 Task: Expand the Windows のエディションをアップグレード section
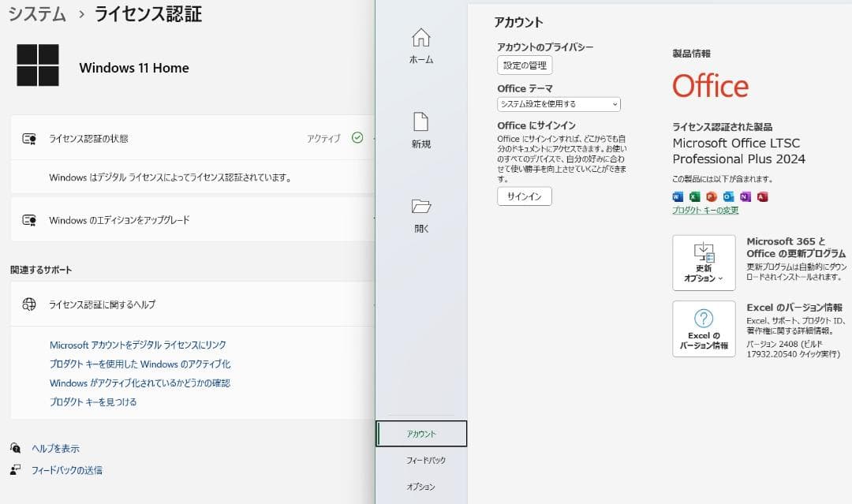click(189, 220)
